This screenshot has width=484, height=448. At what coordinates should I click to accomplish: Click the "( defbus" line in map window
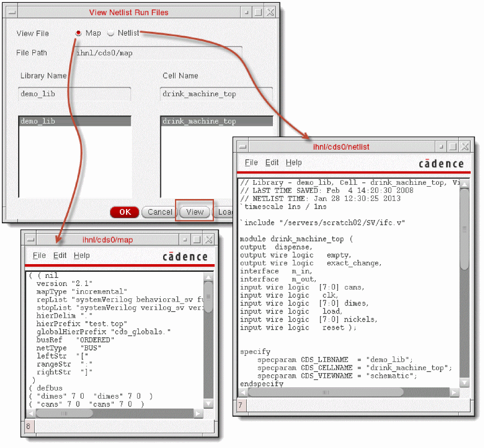coord(46,388)
